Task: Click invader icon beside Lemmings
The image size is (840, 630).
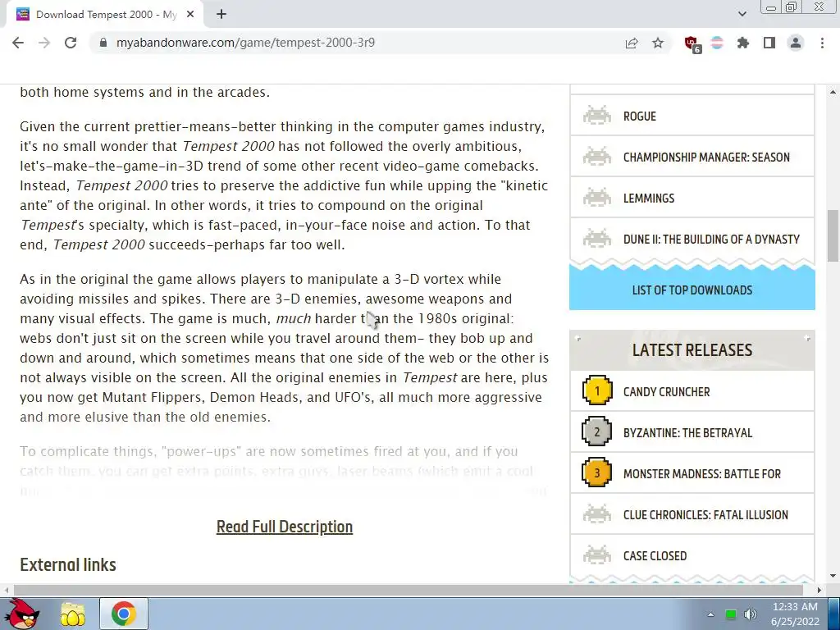Action: (597, 197)
